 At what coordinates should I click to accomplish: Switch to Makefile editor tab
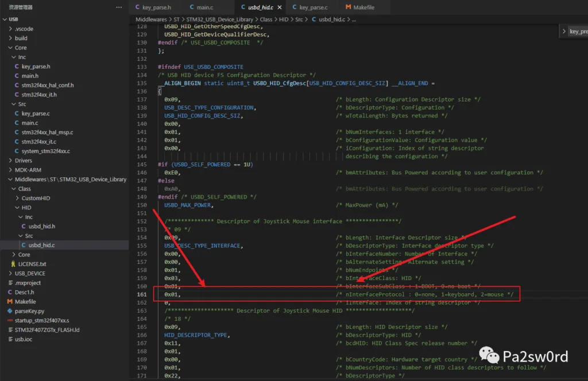tap(363, 7)
